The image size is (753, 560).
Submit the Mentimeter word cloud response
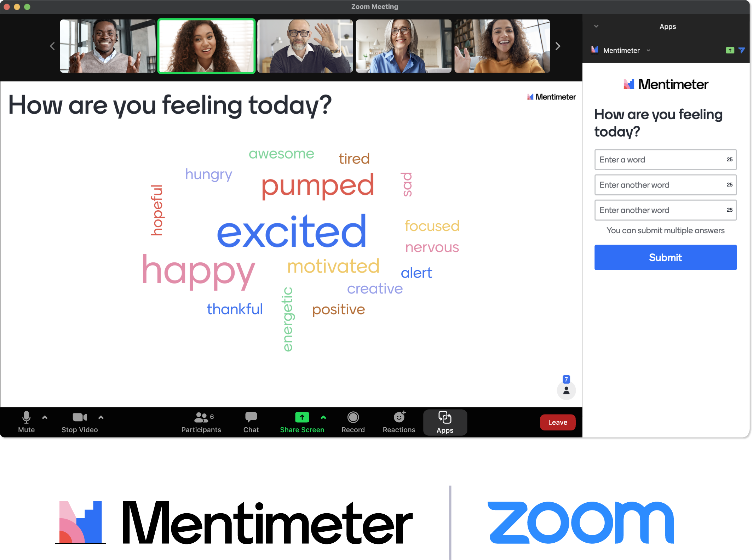pos(665,257)
